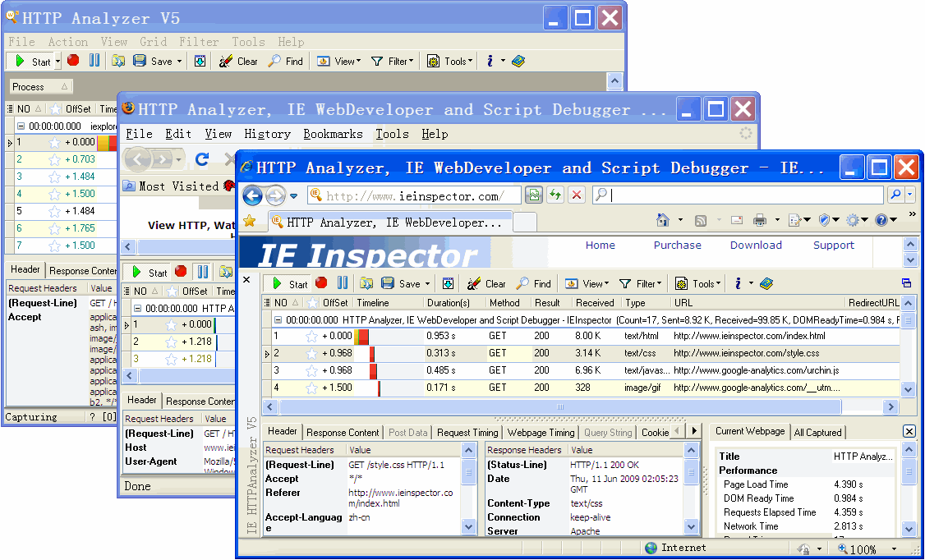This screenshot has height=560, width=925.
Task: Click the horizontal scrollbar under the IE request grid
Action: point(560,406)
